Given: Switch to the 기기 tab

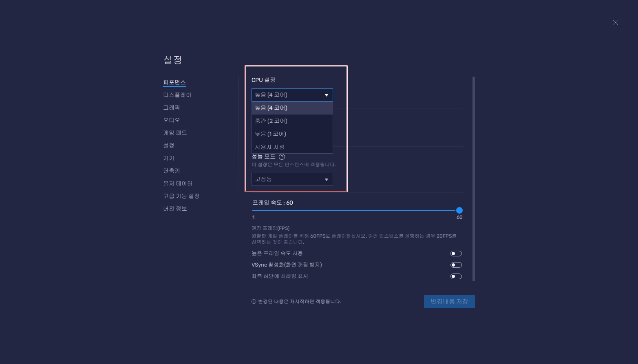Looking at the screenshot, I should (x=169, y=158).
